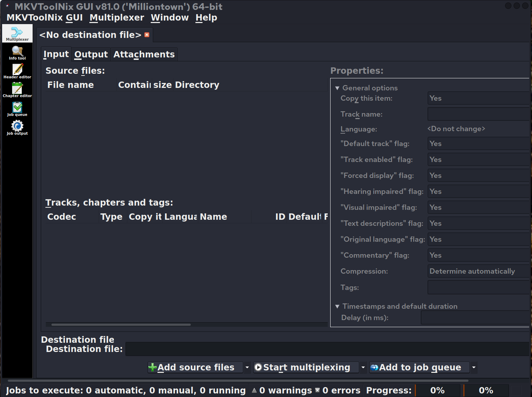Open the Chapter editor

point(17,90)
